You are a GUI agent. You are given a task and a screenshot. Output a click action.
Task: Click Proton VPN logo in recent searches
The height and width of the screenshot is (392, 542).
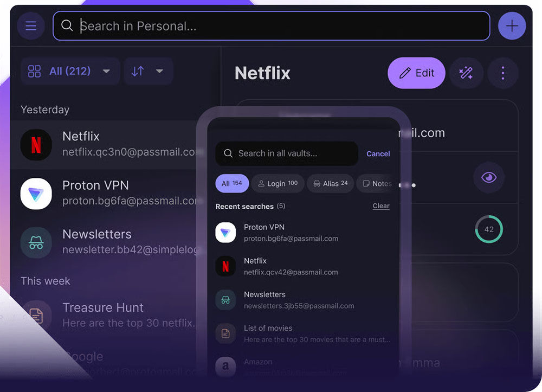[225, 233]
